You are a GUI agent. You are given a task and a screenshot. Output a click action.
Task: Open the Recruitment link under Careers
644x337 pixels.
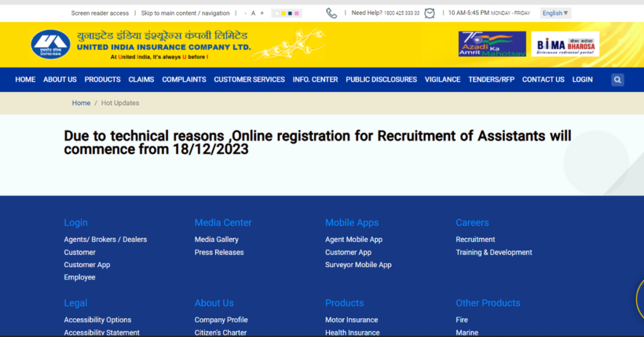475,240
